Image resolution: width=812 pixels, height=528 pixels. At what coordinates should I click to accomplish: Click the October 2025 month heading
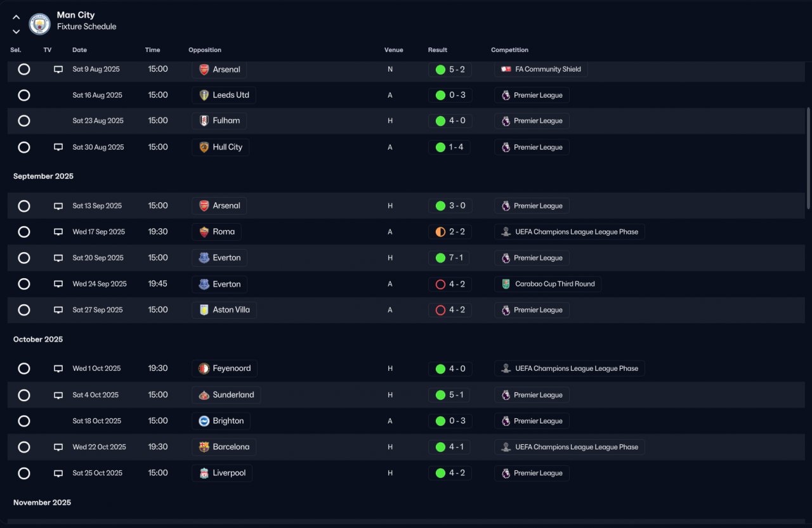tap(38, 340)
